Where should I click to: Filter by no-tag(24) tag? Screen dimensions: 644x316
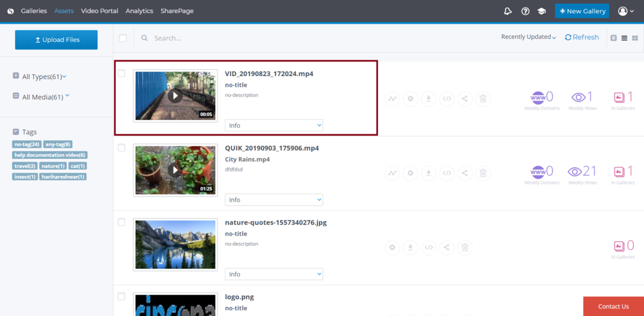(26, 144)
